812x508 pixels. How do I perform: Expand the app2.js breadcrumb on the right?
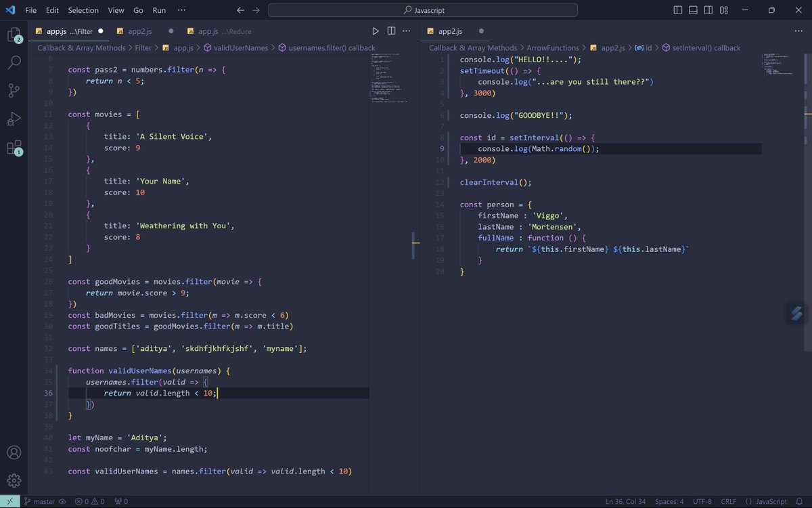tap(608, 48)
